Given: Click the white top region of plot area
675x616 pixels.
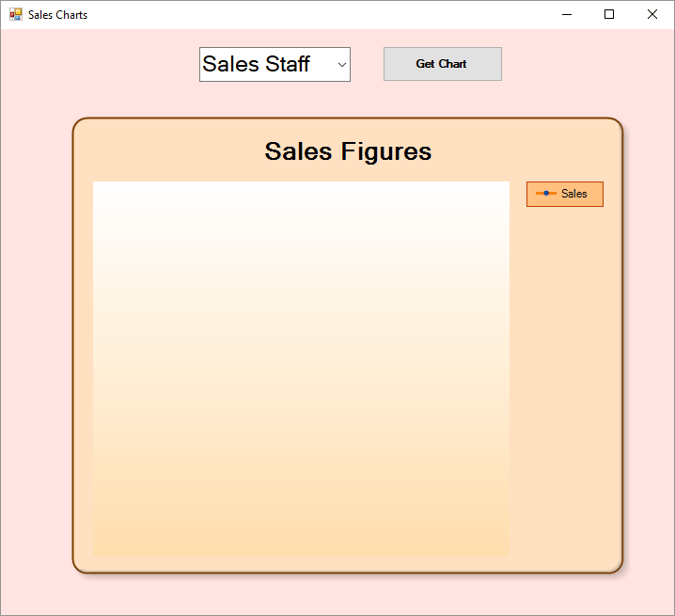Looking at the screenshot, I should (x=301, y=207).
